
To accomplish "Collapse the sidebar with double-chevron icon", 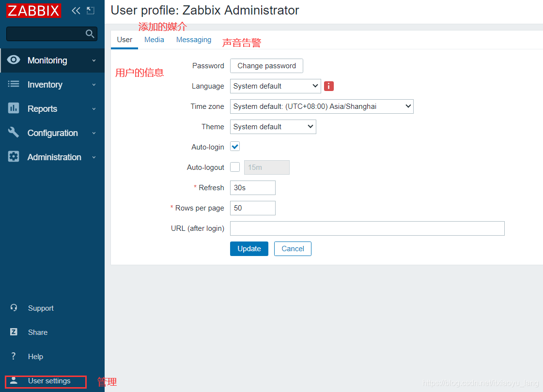I will pyautogui.click(x=76, y=11).
